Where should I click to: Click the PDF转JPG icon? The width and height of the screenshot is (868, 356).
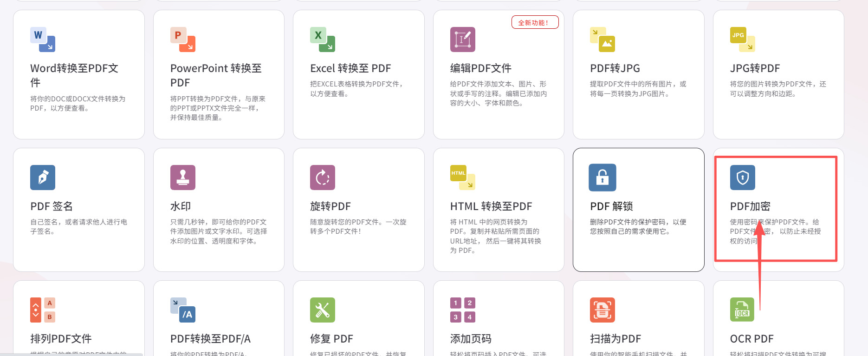tap(602, 40)
